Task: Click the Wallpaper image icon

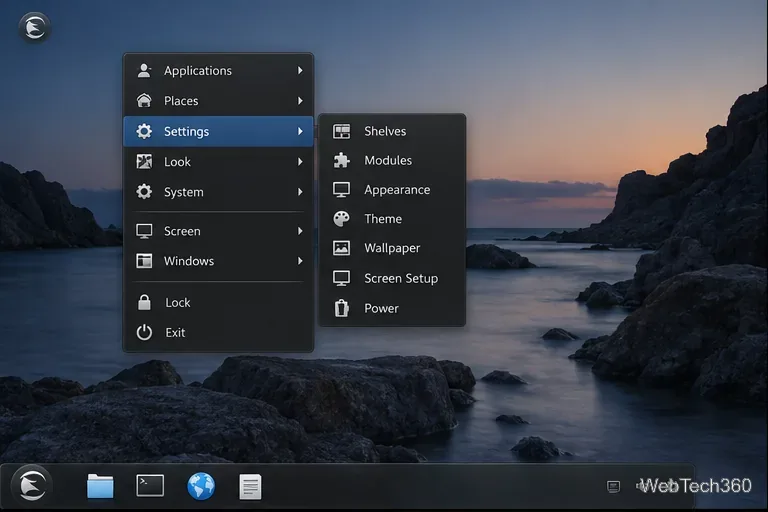Action: click(341, 248)
